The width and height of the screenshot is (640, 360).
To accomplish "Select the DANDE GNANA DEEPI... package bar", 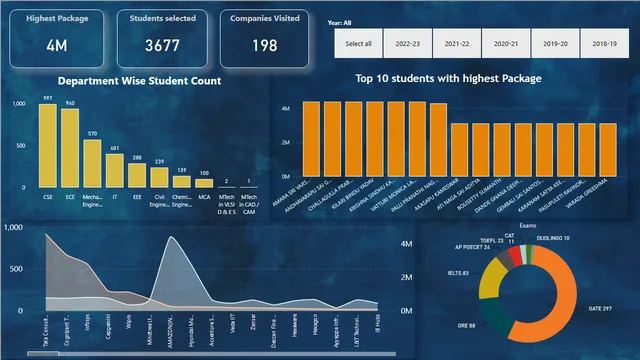I will [523, 150].
